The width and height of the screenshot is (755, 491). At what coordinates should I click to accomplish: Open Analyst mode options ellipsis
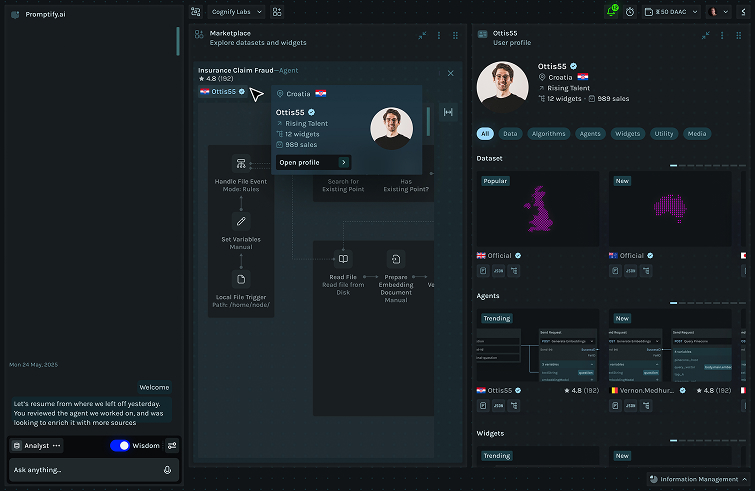tap(56, 446)
